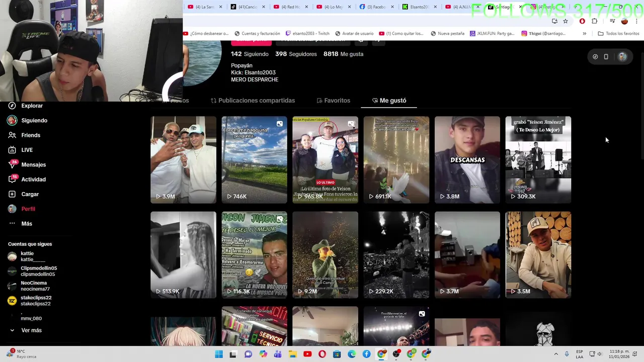Open the Más options menu
Viewport: 644px width, 362px height.
[x=21, y=224]
